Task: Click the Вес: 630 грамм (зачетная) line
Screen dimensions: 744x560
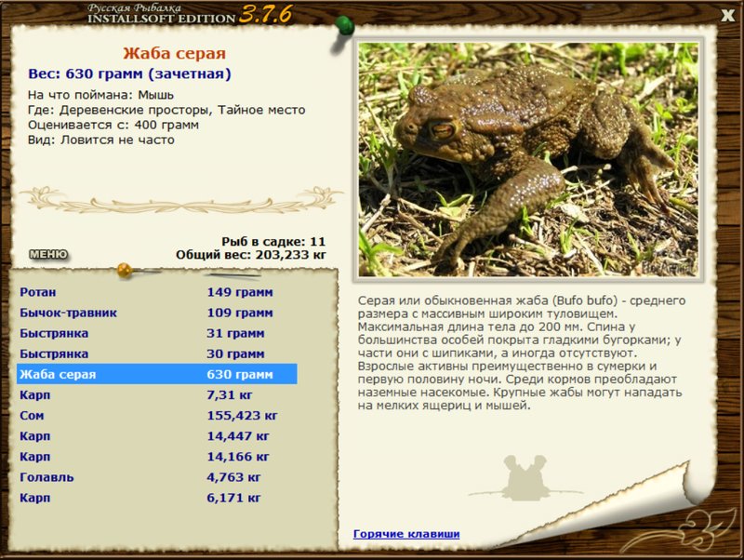Action: coord(129,74)
